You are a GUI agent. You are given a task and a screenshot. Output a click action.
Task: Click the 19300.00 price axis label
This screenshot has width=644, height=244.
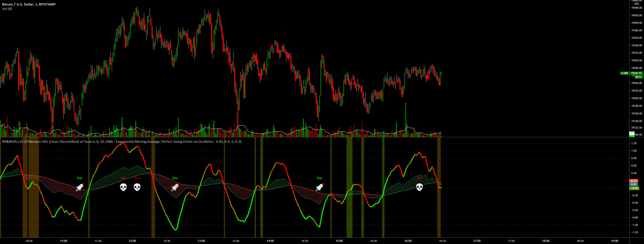coord(637,60)
